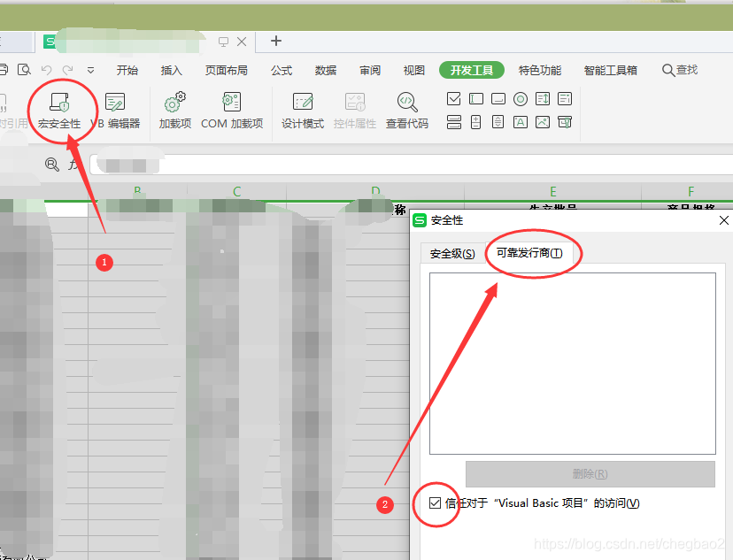
Task: Open the 查找 search tool
Action: [680, 70]
